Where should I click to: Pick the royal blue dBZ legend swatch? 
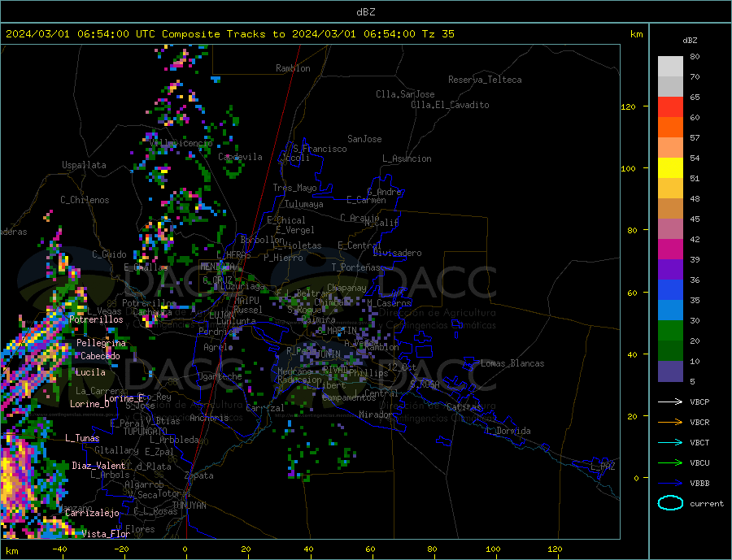click(x=670, y=290)
